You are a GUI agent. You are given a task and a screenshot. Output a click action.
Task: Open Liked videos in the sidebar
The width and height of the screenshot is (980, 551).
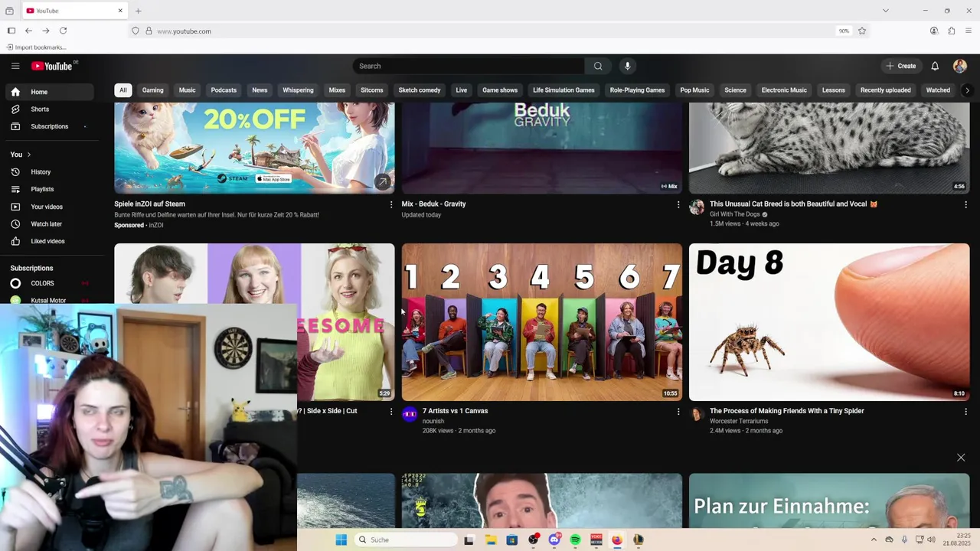point(51,241)
